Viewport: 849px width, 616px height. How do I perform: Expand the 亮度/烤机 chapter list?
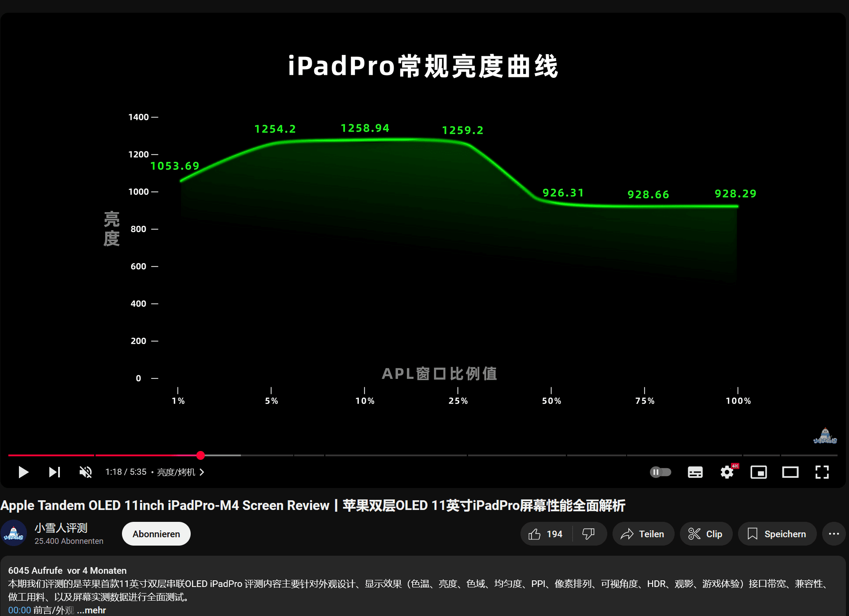(x=181, y=472)
